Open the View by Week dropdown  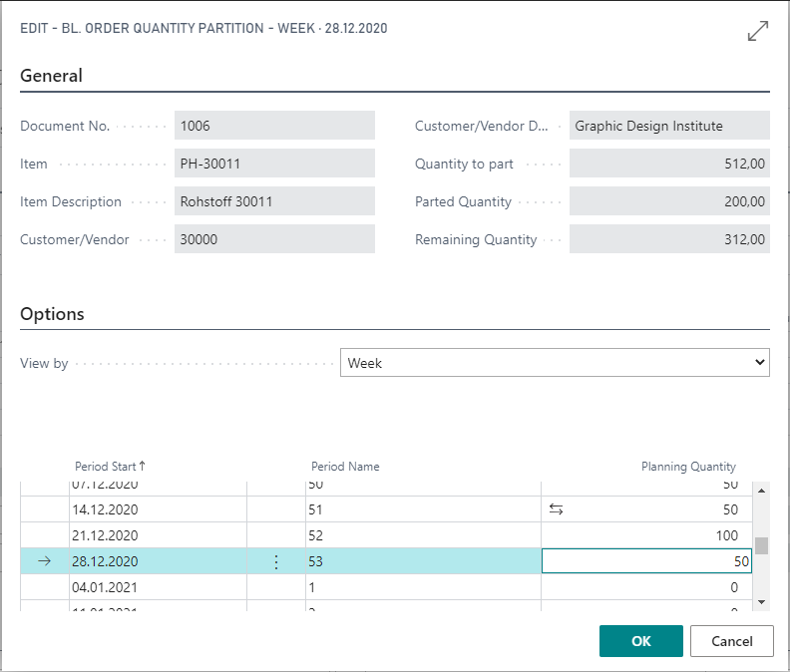click(x=555, y=362)
